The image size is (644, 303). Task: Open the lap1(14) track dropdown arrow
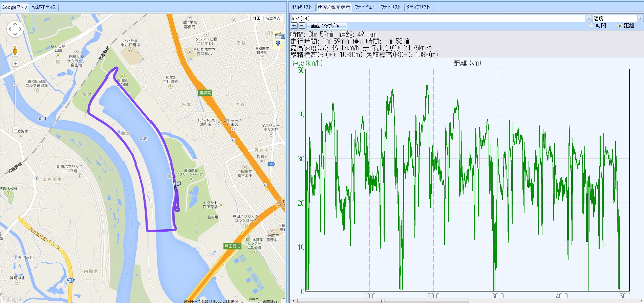coord(588,18)
